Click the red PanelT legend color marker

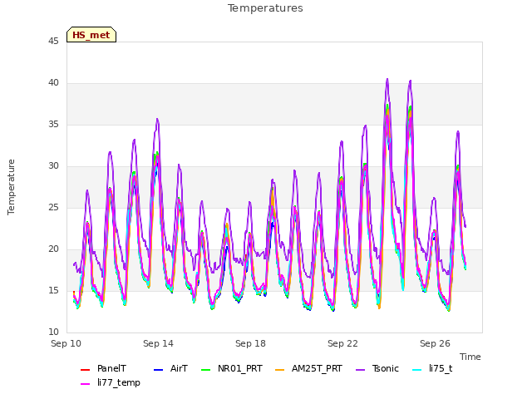pyautogui.click(x=85, y=369)
